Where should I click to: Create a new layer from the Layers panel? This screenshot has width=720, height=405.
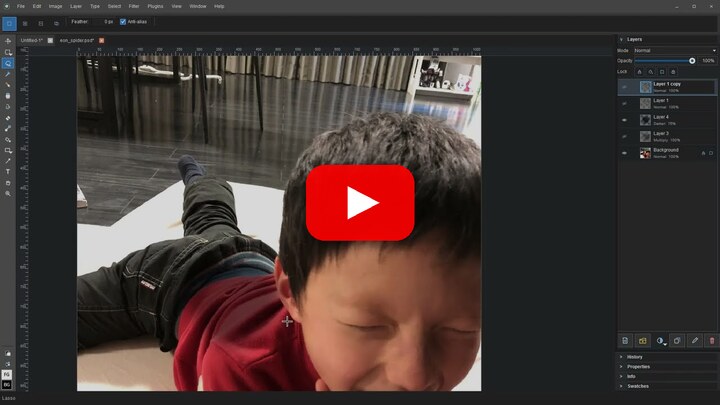coord(625,341)
